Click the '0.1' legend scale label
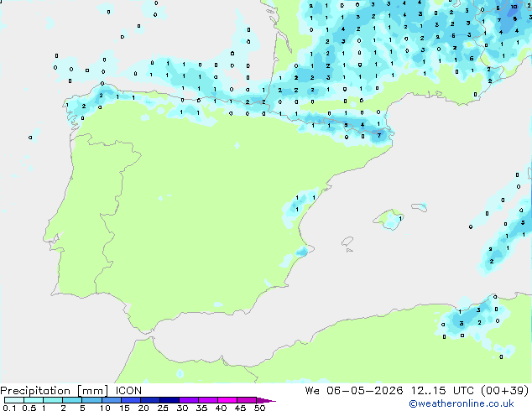Viewport: 532px width, 411px height. [9, 408]
